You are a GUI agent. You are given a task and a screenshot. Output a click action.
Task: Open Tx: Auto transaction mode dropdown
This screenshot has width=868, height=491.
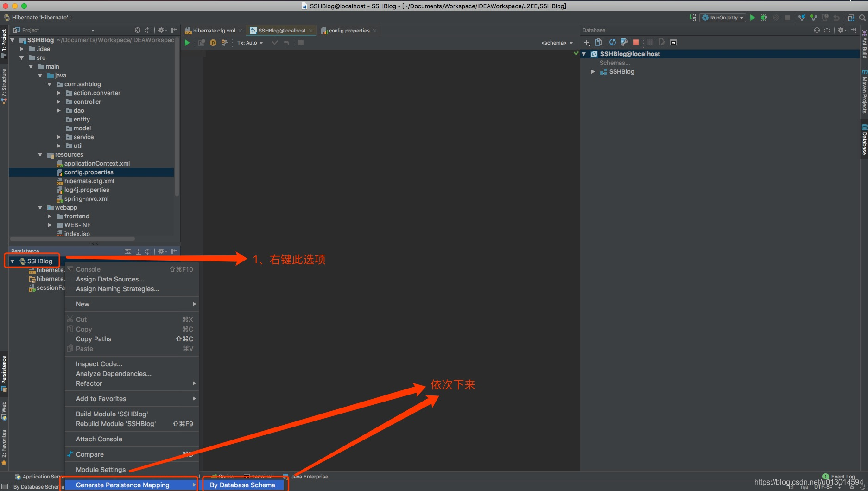[250, 43]
